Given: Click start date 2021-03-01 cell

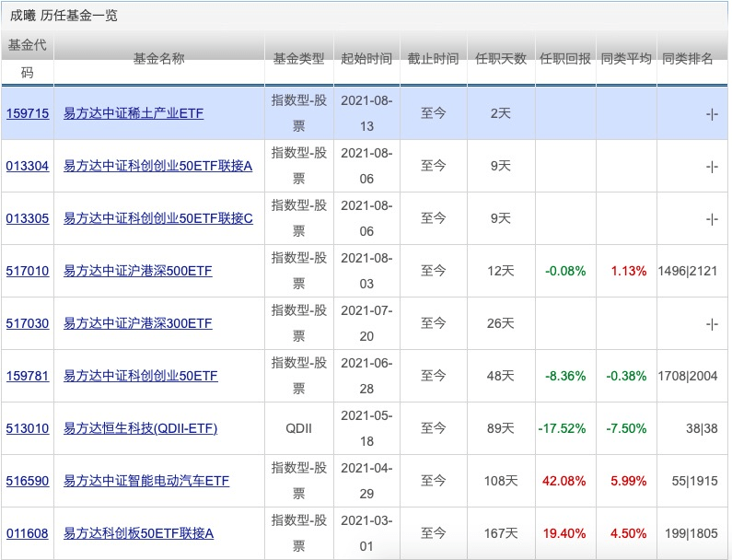Looking at the screenshot, I should [366, 533].
